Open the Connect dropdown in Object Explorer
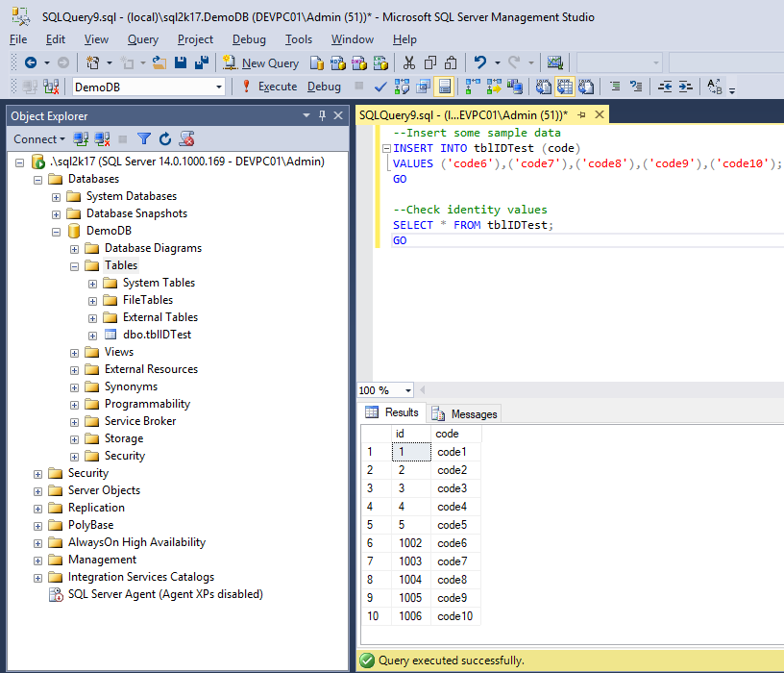This screenshot has width=784, height=673. (x=39, y=139)
